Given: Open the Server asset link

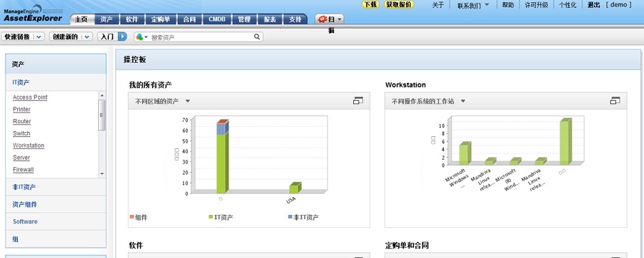Looking at the screenshot, I should pos(21,158).
